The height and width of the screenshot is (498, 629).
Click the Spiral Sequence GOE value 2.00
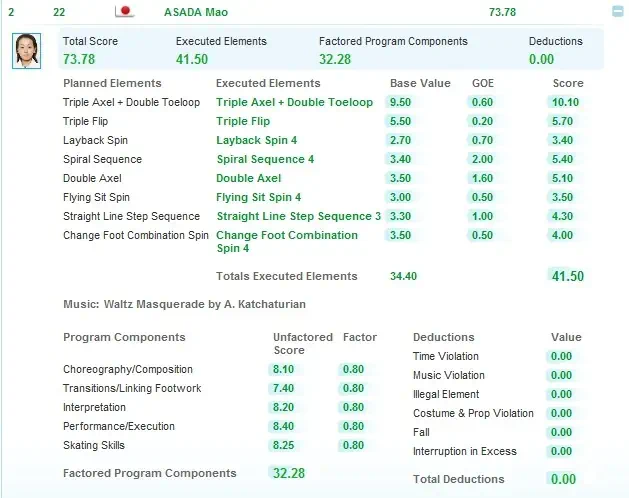[482, 159]
